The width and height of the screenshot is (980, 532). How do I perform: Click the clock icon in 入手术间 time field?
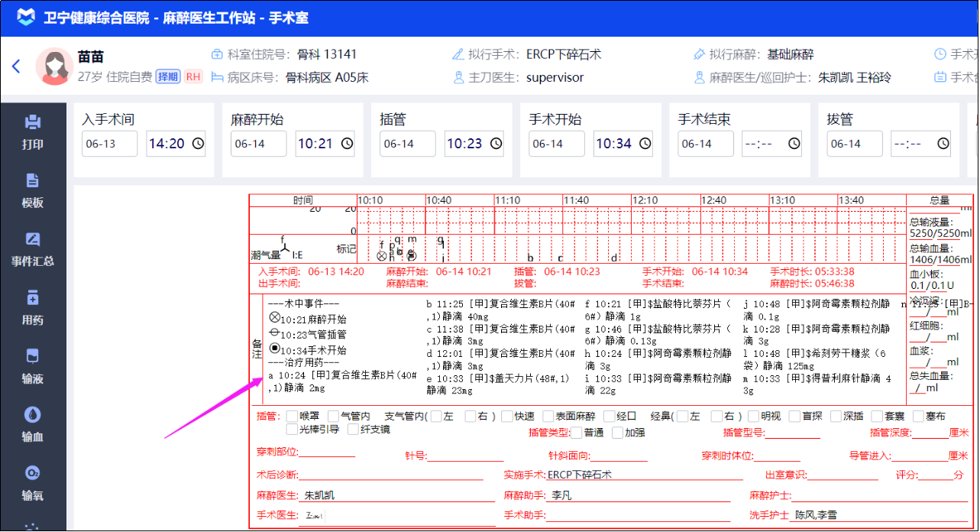coord(198,143)
